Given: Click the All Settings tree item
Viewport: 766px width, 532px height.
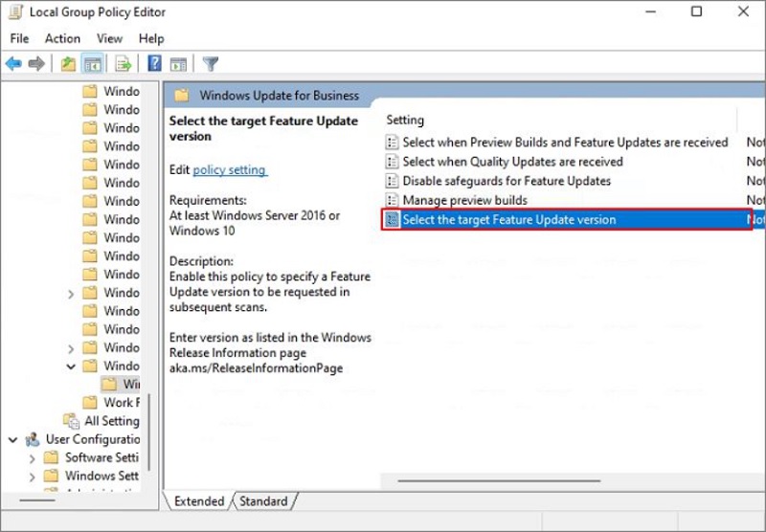Looking at the screenshot, I should pyautogui.click(x=111, y=421).
